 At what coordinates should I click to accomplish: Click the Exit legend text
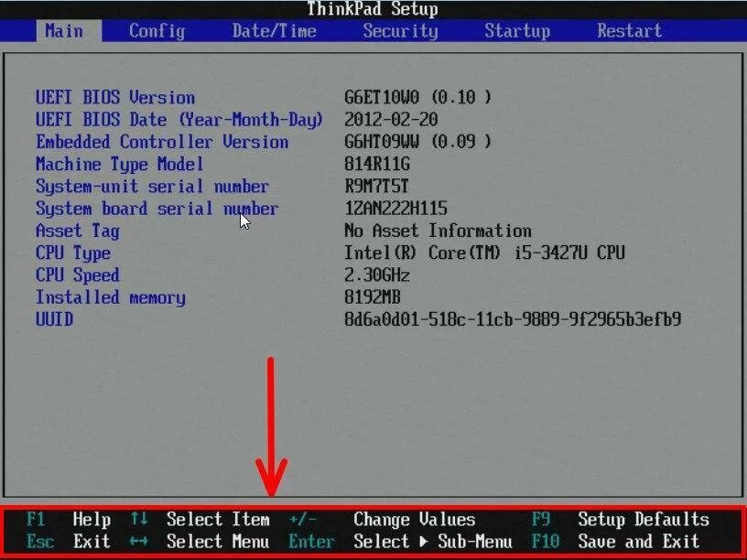pyautogui.click(x=92, y=542)
